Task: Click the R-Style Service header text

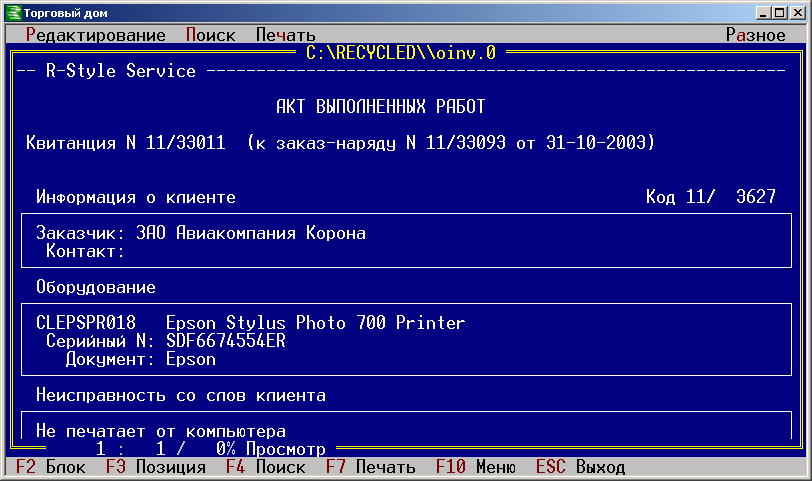Action: (121, 71)
